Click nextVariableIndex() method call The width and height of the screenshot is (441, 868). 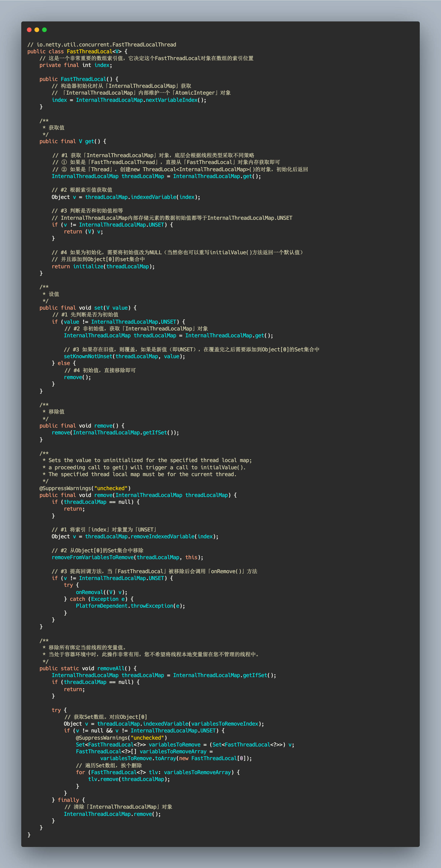(x=174, y=100)
